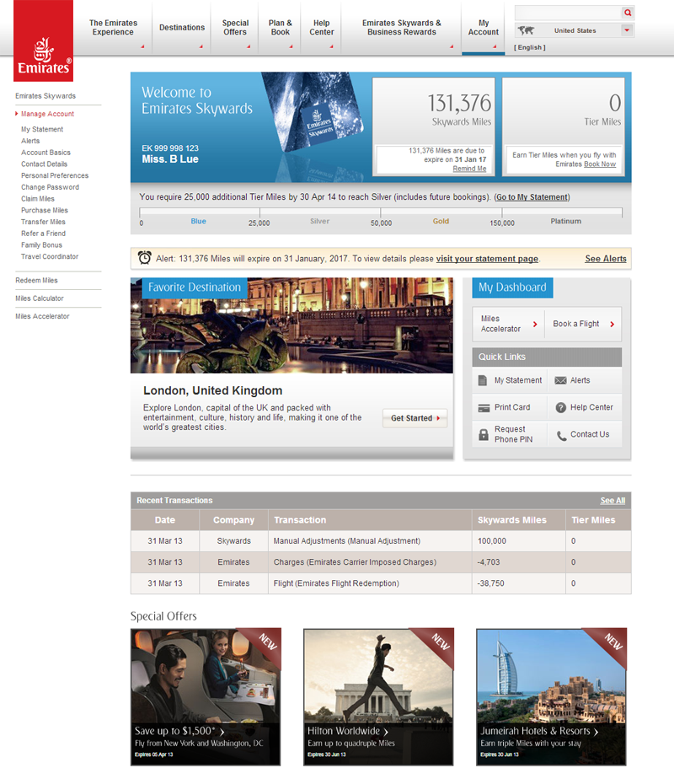Click the Contact Us phone icon
Screen dimensions: 674x784
click(562, 436)
